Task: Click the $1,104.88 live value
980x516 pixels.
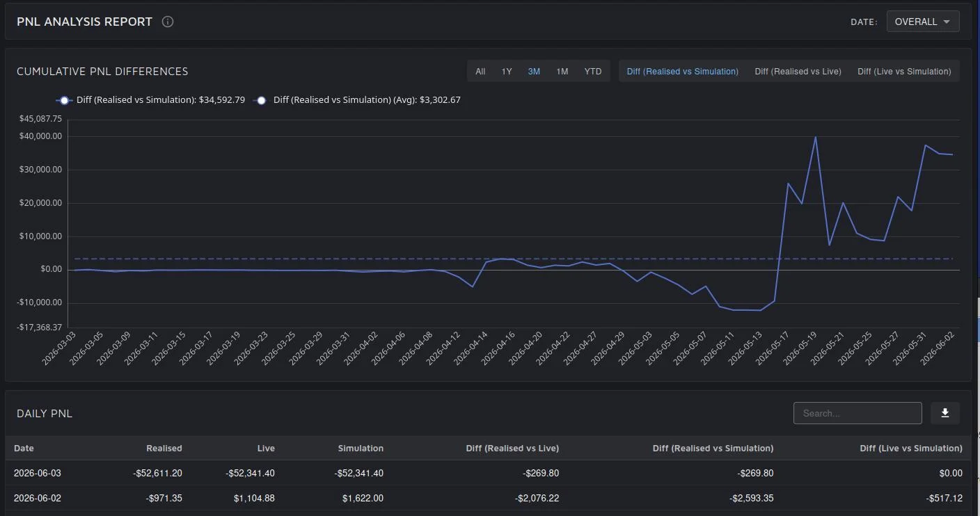Action: coord(255,499)
